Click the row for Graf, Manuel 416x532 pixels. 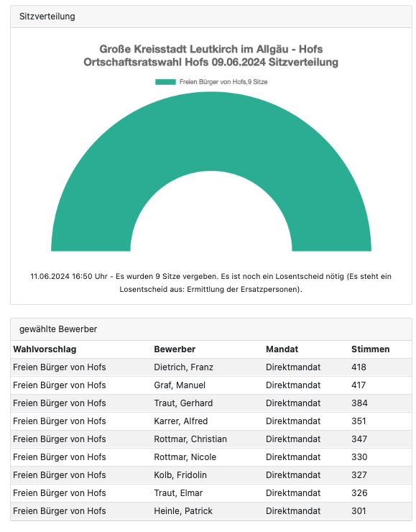pyautogui.click(x=211, y=385)
